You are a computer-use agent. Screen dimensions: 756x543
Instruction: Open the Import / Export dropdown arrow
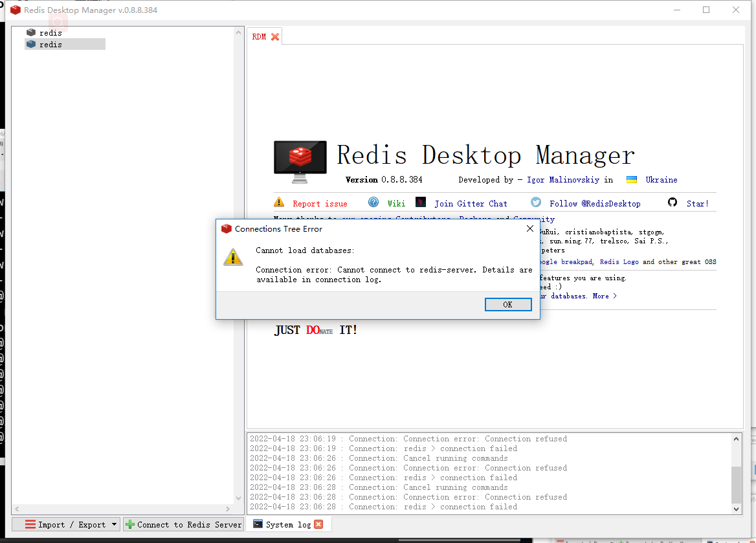tap(114, 524)
